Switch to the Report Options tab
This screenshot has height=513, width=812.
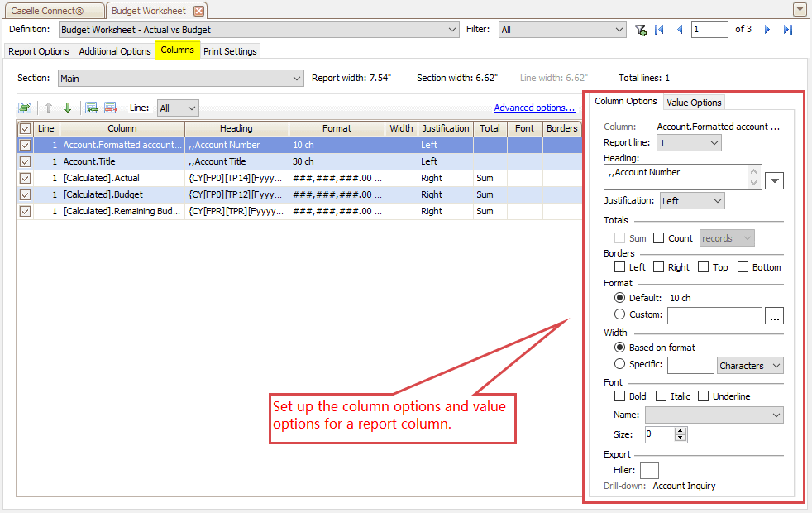[39, 51]
